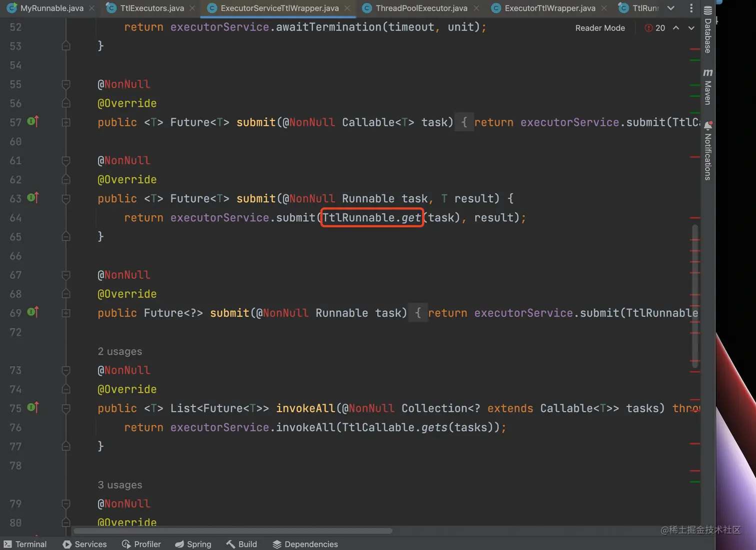Click TtlCallable.gets on line 76

click(x=394, y=427)
